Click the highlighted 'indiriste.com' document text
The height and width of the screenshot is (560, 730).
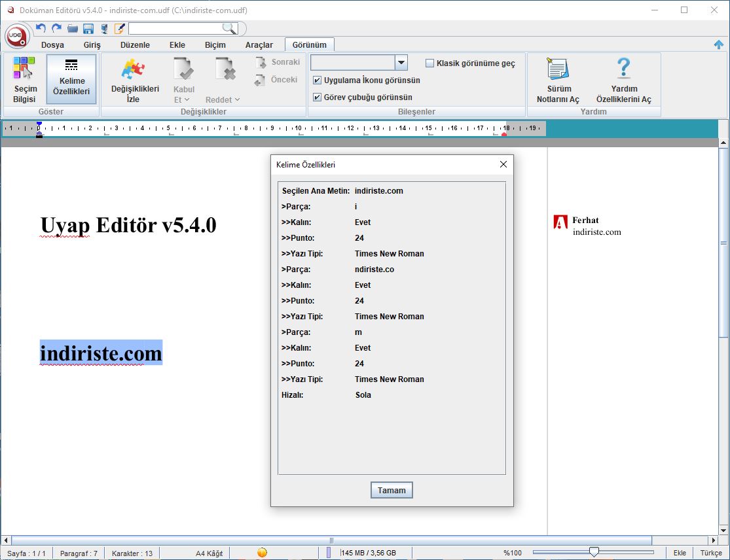(x=101, y=353)
